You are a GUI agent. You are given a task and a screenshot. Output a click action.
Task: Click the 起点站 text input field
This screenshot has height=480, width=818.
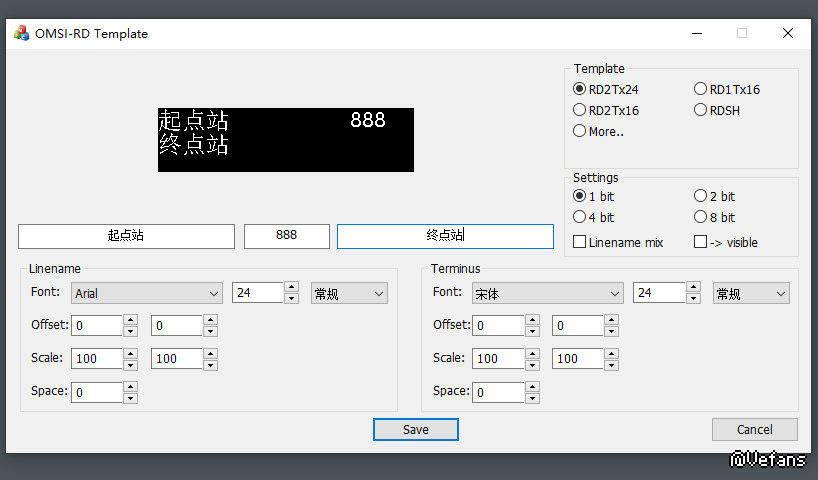pos(126,236)
